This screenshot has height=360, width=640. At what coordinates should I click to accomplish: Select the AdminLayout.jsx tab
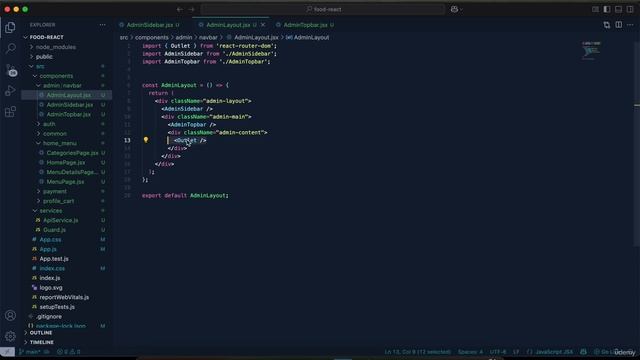tap(228, 25)
